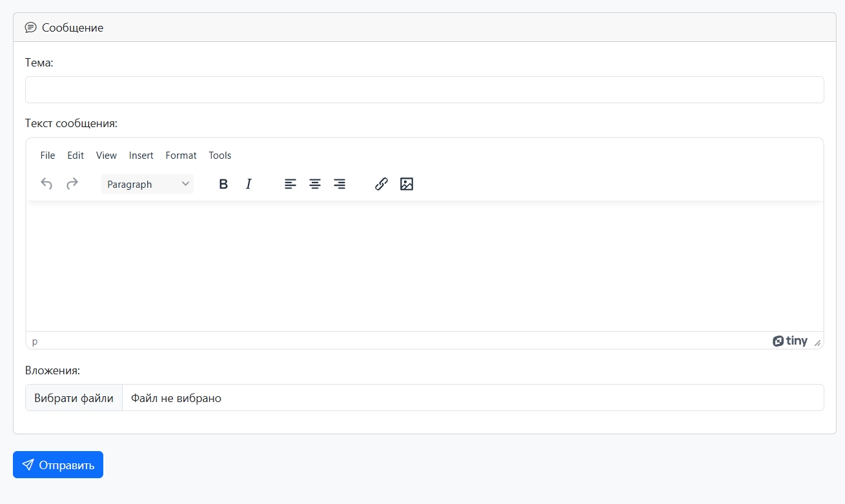Open the Paragraph format dropdown
Viewport: 845px width, 504px height.
click(147, 184)
